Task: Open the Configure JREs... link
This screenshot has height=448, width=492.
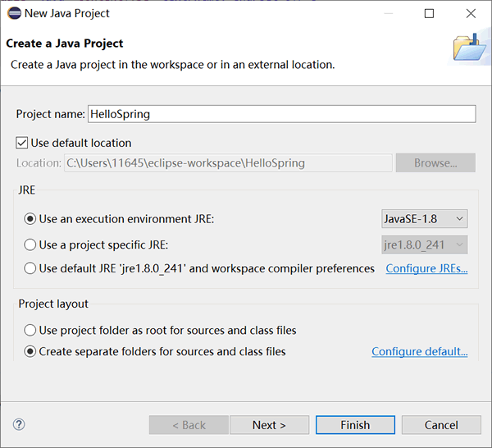Action: 426,268
